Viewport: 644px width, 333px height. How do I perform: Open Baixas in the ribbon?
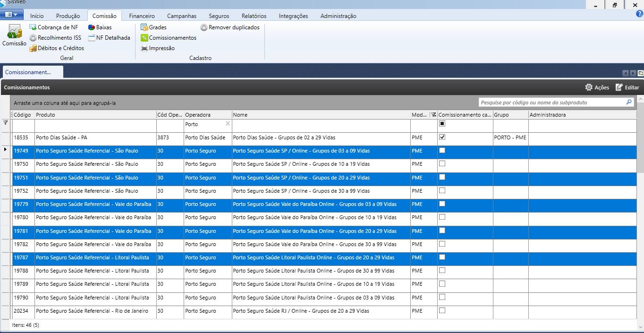100,27
